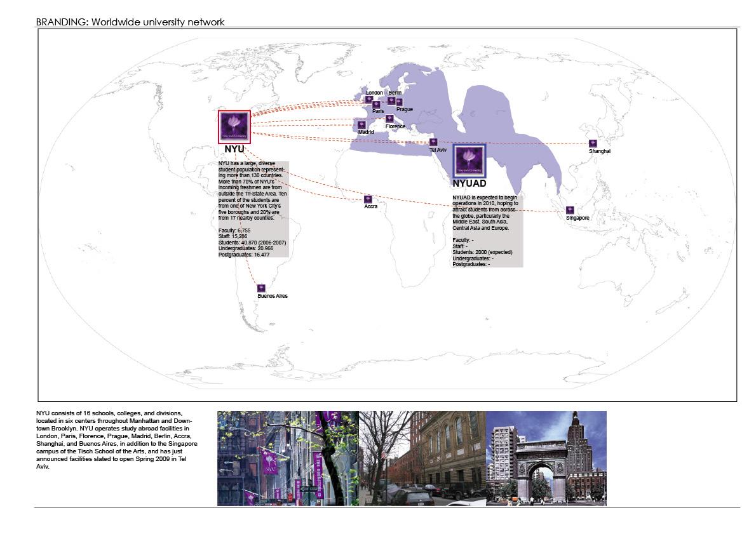Click the NYUAD description paragraph about 2010 operations
756x534 pixels.
[485, 213]
